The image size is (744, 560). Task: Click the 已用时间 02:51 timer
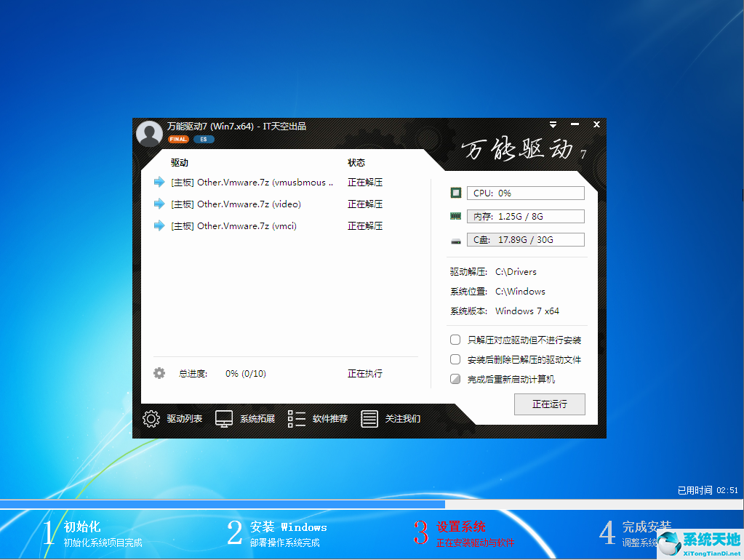(x=708, y=490)
